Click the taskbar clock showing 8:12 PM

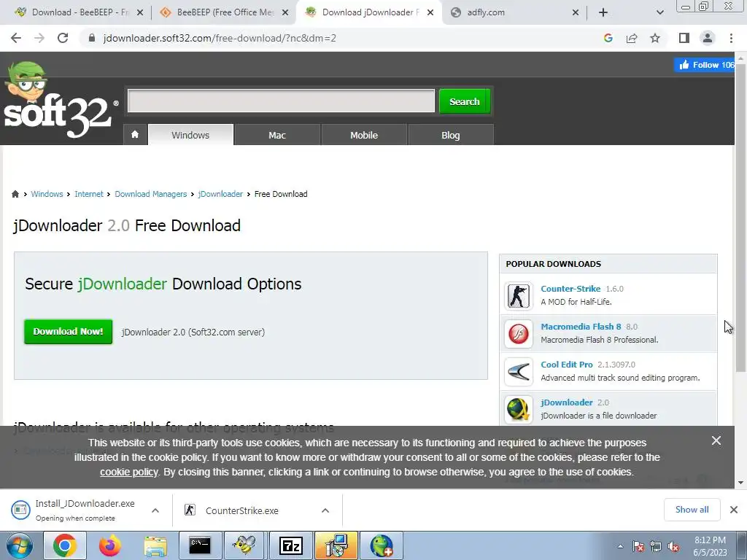(710, 546)
